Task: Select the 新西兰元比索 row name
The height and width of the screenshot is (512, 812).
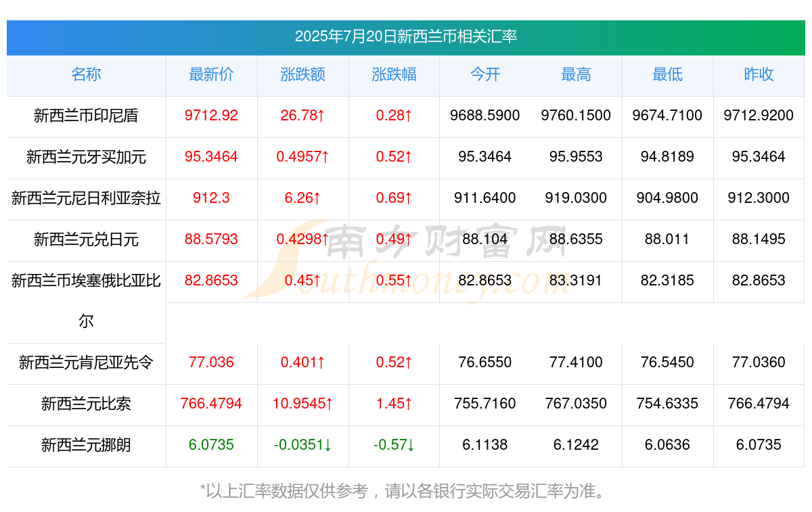Action: click(x=86, y=404)
